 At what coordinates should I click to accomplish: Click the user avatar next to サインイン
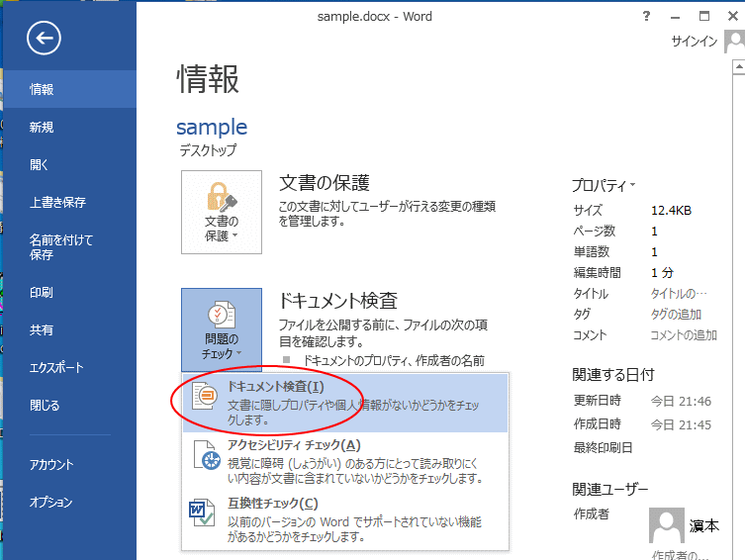tap(734, 42)
